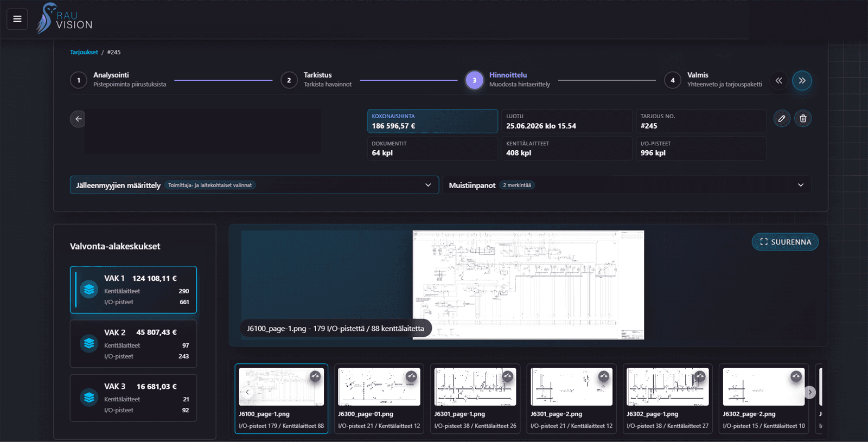Expand the Muistiinpanot notes panel

pos(627,185)
